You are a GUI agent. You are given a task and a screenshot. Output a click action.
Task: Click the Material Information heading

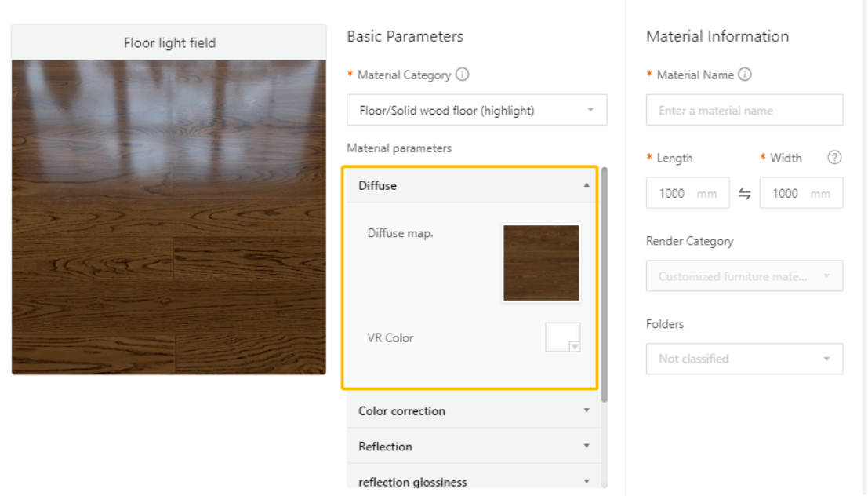[x=717, y=36]
